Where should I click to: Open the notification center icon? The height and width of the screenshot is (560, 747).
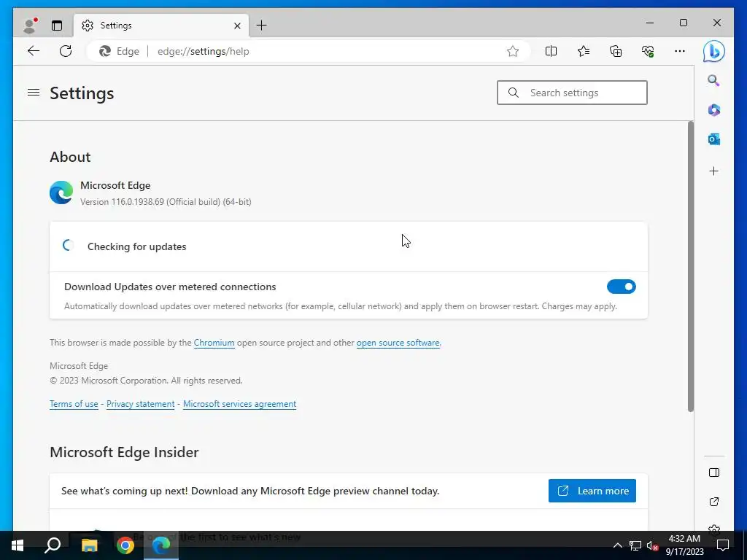pos(723,545)
